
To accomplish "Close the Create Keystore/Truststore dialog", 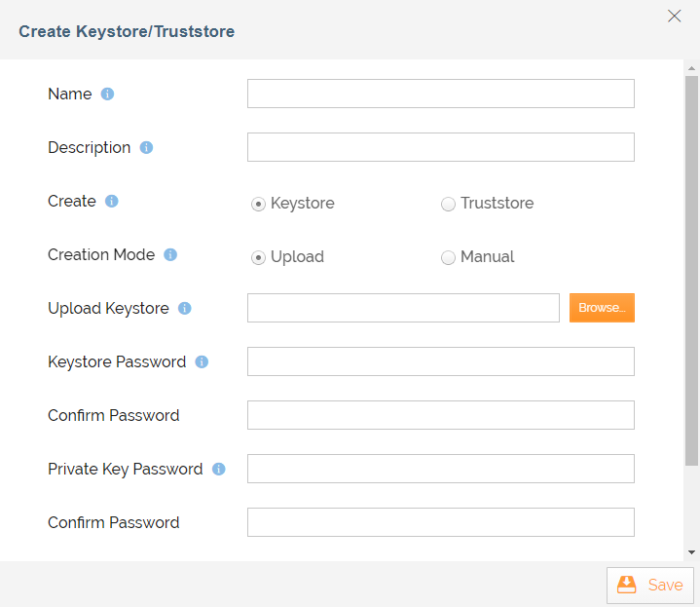I will click(x=674, y=16).
